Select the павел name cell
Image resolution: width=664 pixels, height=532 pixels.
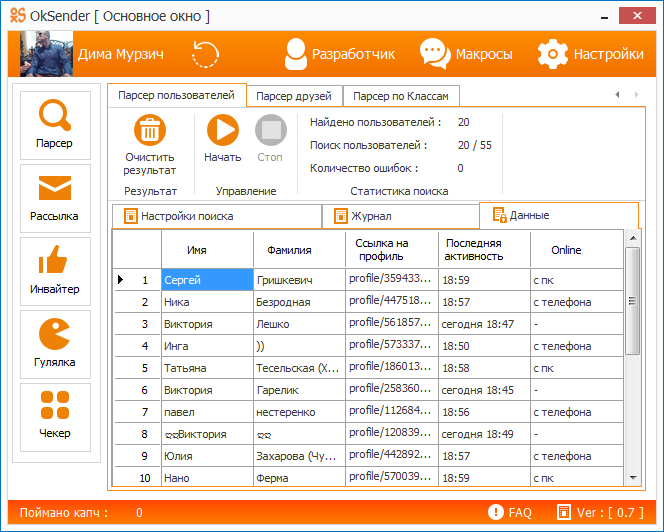coord(207,412)
